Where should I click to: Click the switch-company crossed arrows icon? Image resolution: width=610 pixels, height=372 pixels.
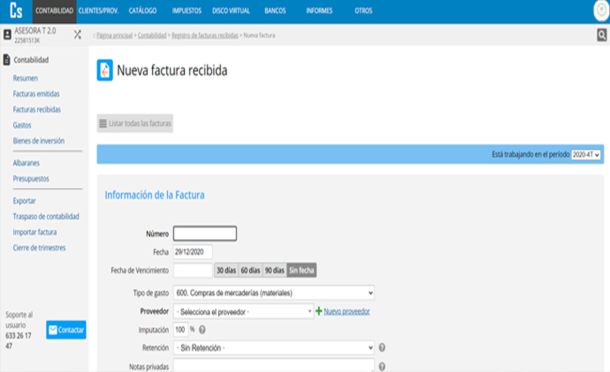click(77, 35)
